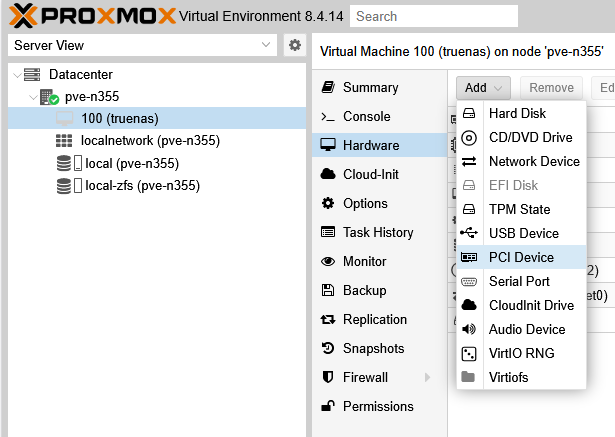Choose Network Device from Add menu
The height and width of the screenshot is (437, 615).
522,161
